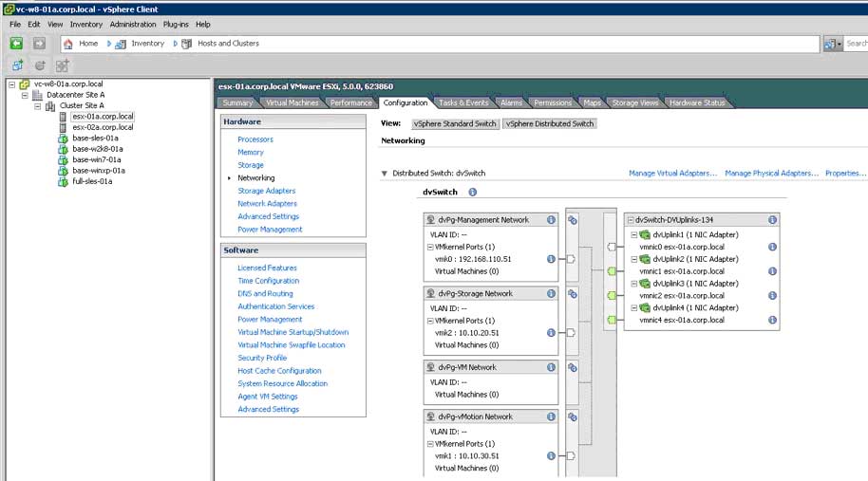Open the File menu
This screenshot has width=868, height=481.
pos(15,25)
